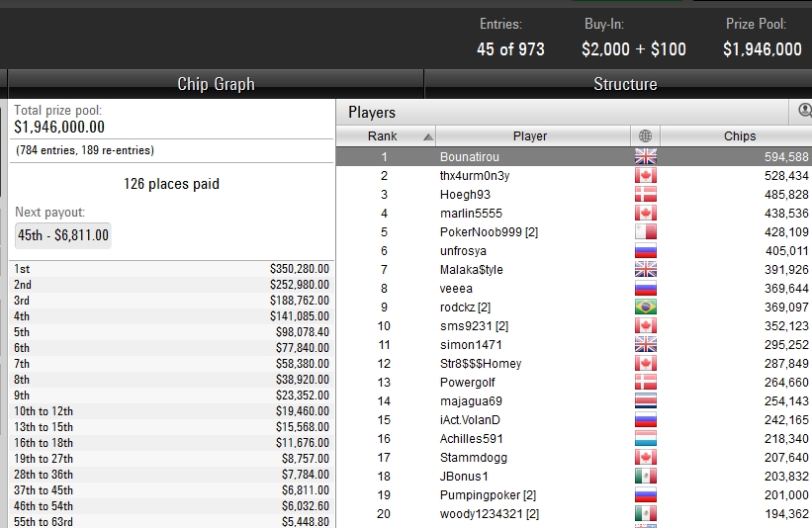Select the 1st place $350,280.00 payout row

coord(171,269)
